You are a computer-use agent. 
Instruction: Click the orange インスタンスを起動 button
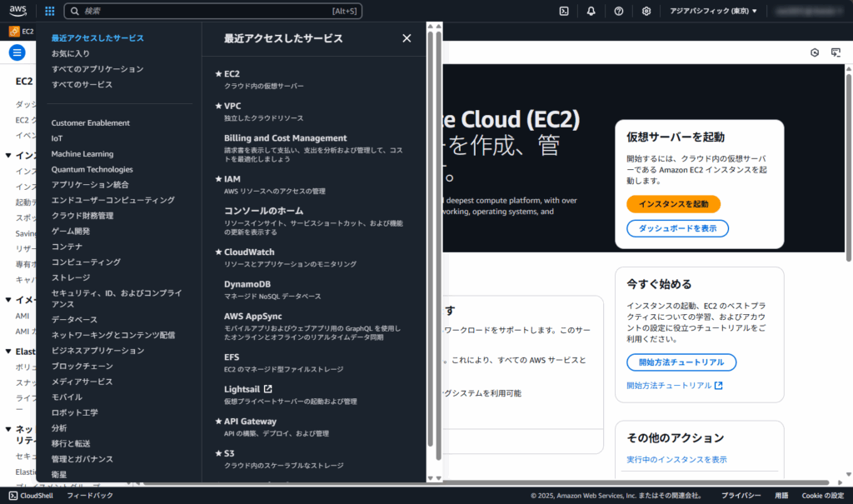pyautogui.click(x=673, y=204)
